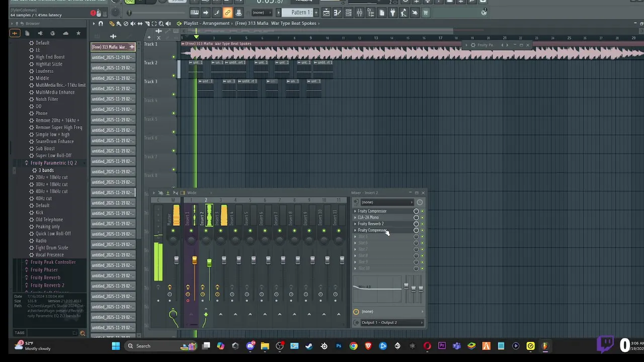
Task: Click the browser star favorites icon
Action: [78, 33]
